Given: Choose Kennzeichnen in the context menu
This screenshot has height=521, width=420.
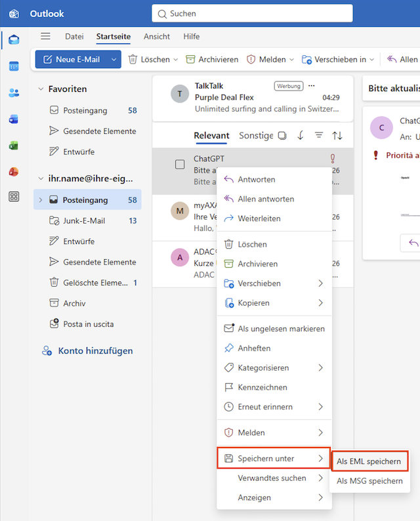Looking at the screenshot, I should point(274,387).
